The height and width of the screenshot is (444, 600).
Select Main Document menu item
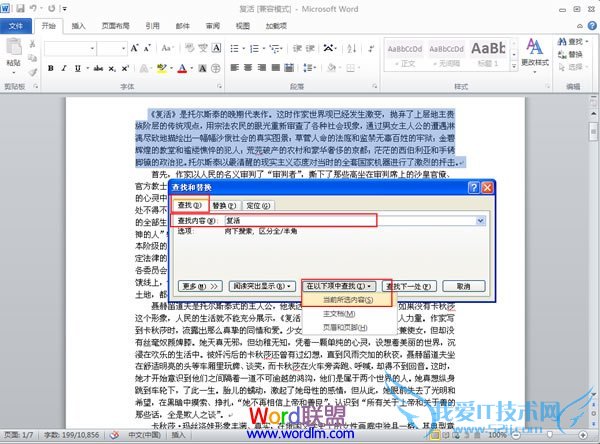coord(339,314)
